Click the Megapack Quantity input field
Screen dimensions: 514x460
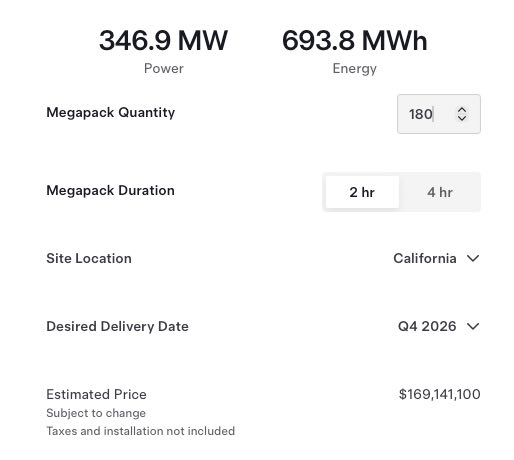[439, 114]
